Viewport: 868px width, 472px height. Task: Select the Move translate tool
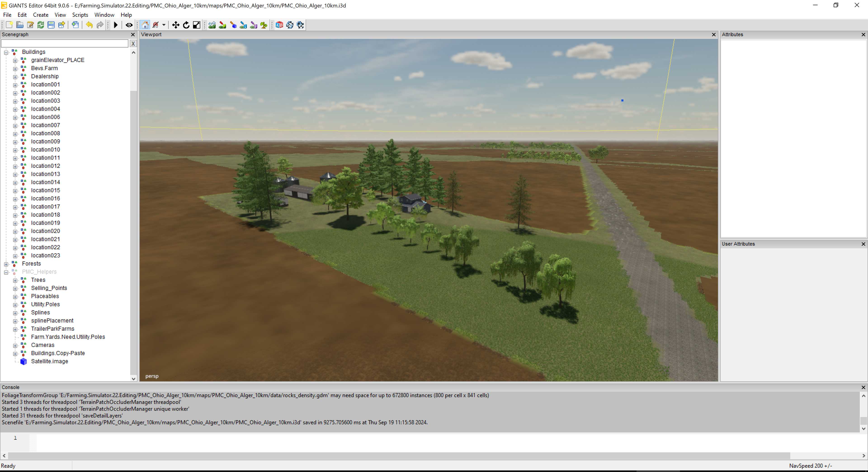point(176,25)
